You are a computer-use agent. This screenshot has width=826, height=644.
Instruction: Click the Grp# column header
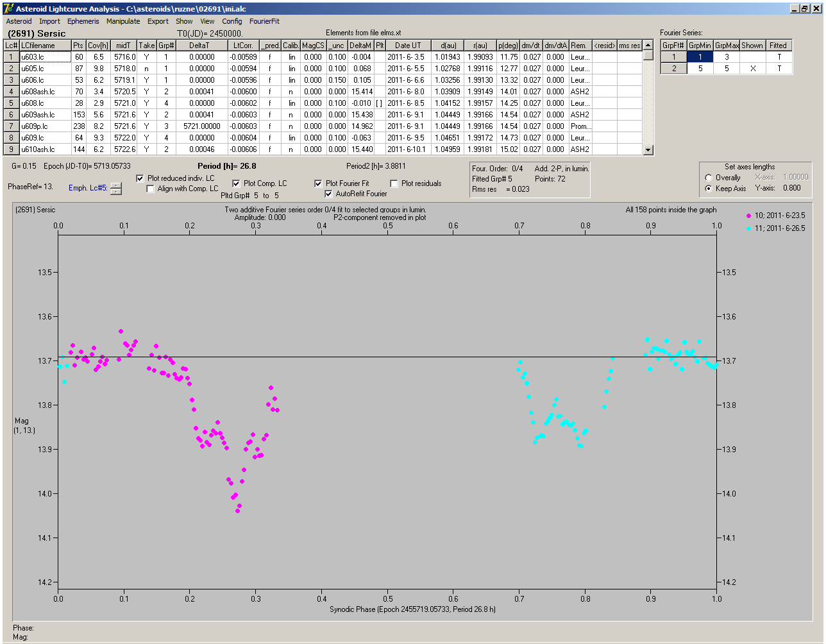click(166, 46)
